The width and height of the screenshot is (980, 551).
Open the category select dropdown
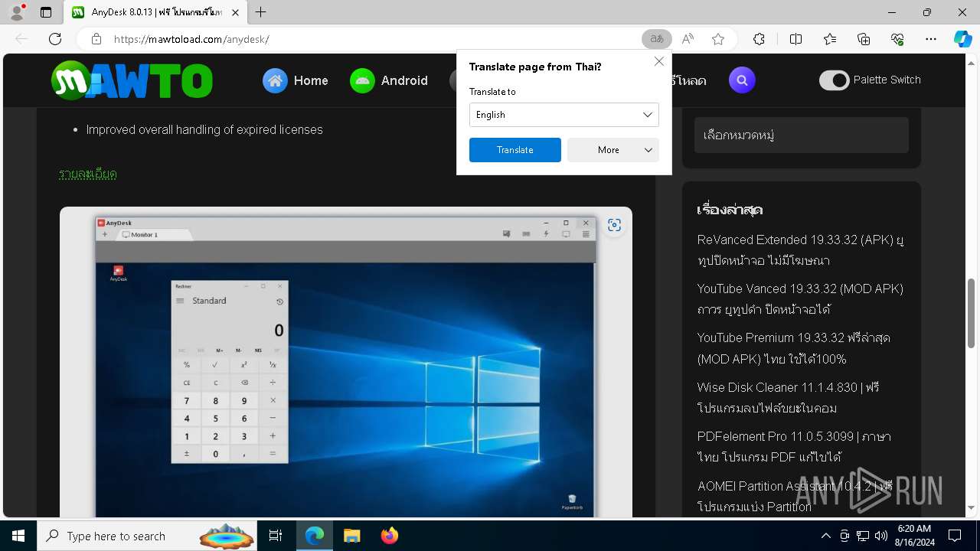point(802,135)
